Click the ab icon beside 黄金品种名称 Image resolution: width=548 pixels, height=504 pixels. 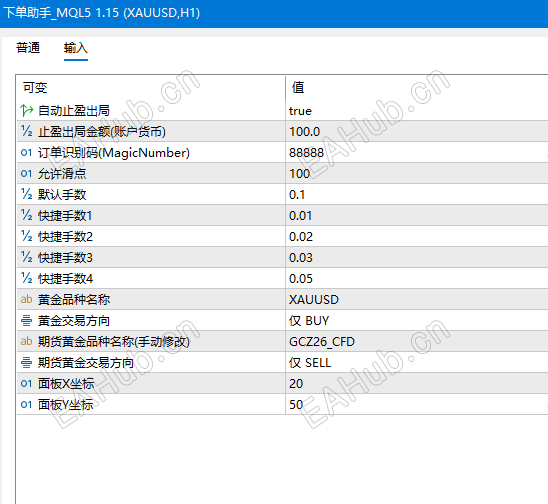coord(27,300)
